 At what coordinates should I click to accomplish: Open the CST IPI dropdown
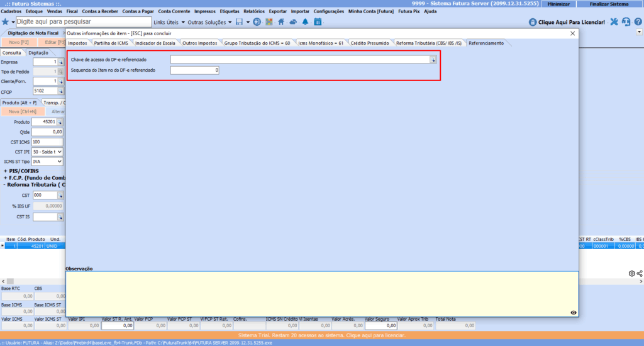click(48, 152)
